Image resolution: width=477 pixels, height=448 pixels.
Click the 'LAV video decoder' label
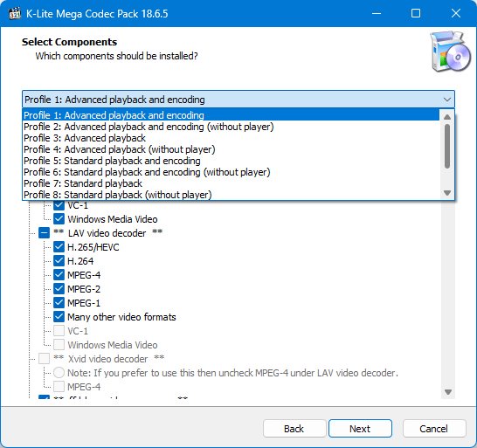point(107,233)
